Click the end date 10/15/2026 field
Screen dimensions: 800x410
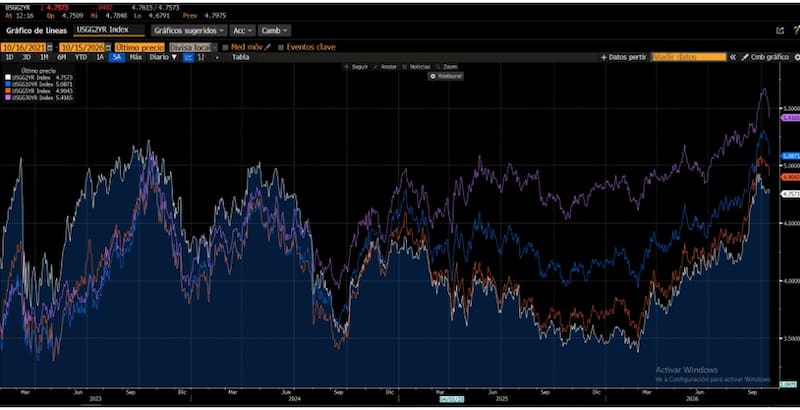pos(82,47)
